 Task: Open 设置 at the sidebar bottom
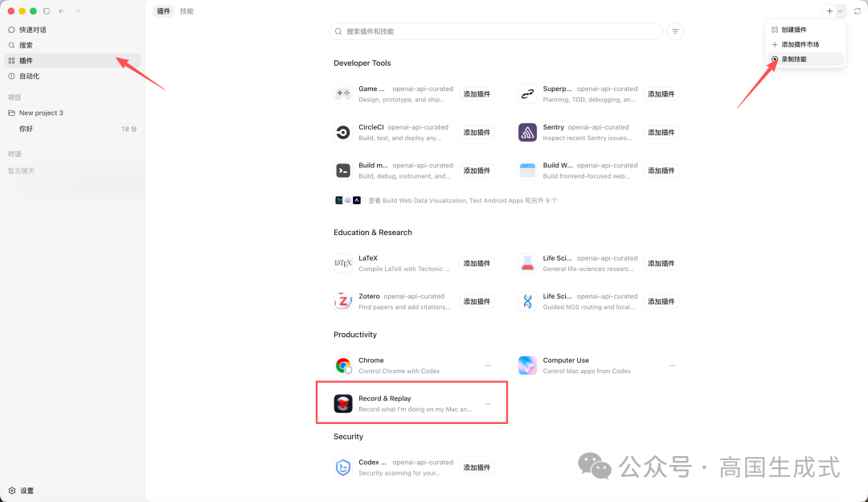tap(21, 491)
